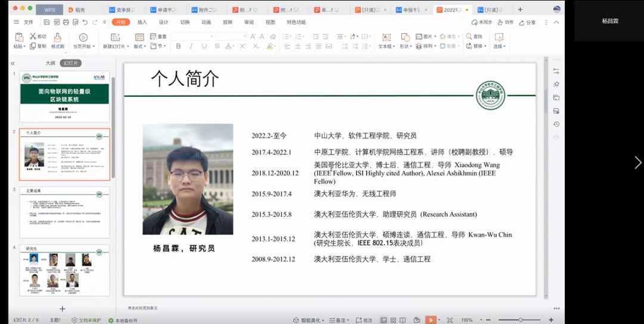Screen dimensions: 644x324
Task: Switch to Outline (大纲) panel view
Action: click(50, 63)
